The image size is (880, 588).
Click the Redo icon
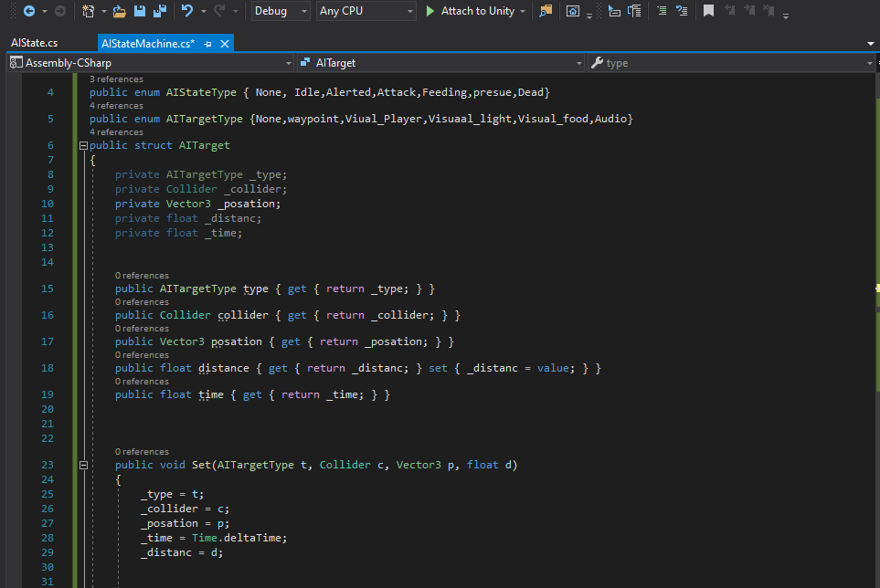pos(219,11)
